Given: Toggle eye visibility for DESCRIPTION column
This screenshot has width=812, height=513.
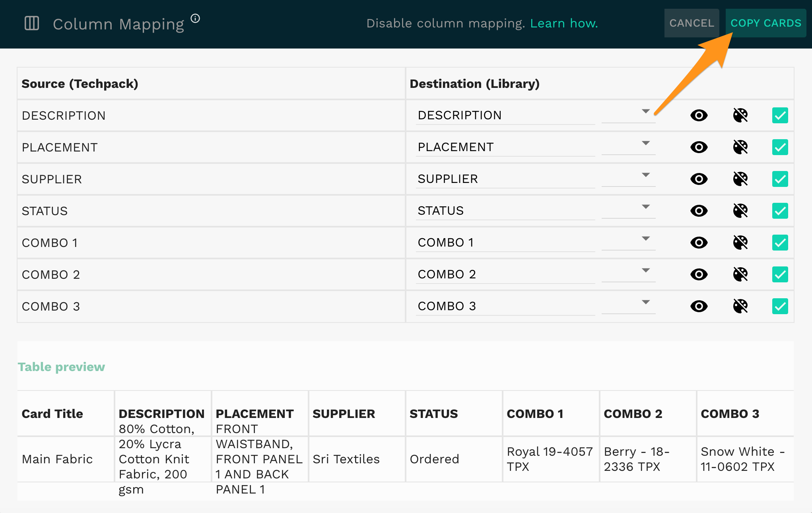Looking at the screenshot, I should click(x=699, y=115).
